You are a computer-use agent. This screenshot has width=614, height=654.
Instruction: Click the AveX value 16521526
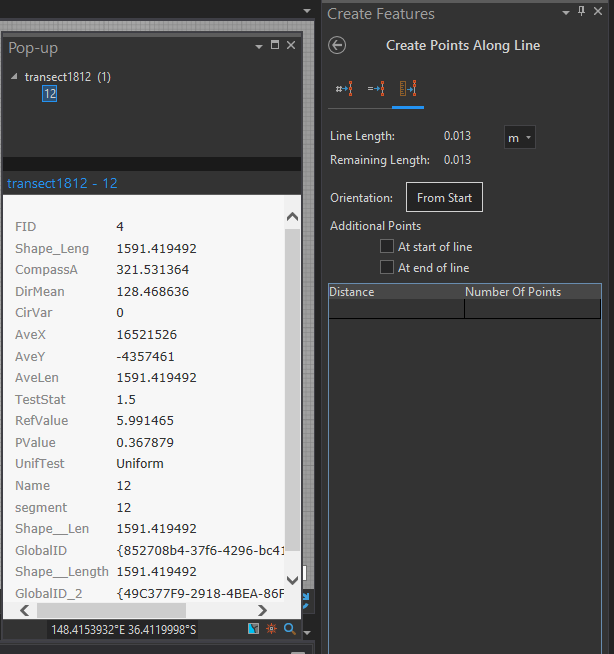pos(146,335)
